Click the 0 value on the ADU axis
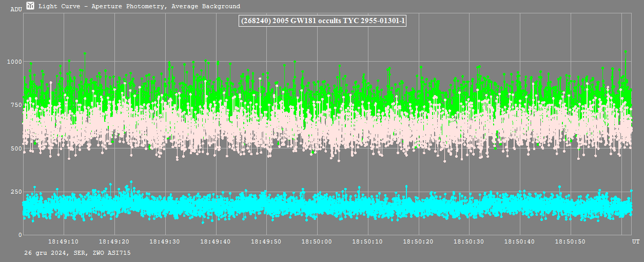This screenshot has height=262, width=644. [20, 235]
